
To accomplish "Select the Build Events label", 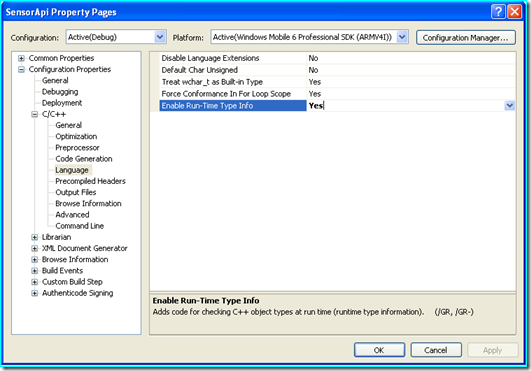I will pyautogui.click(x=62, y=271).
